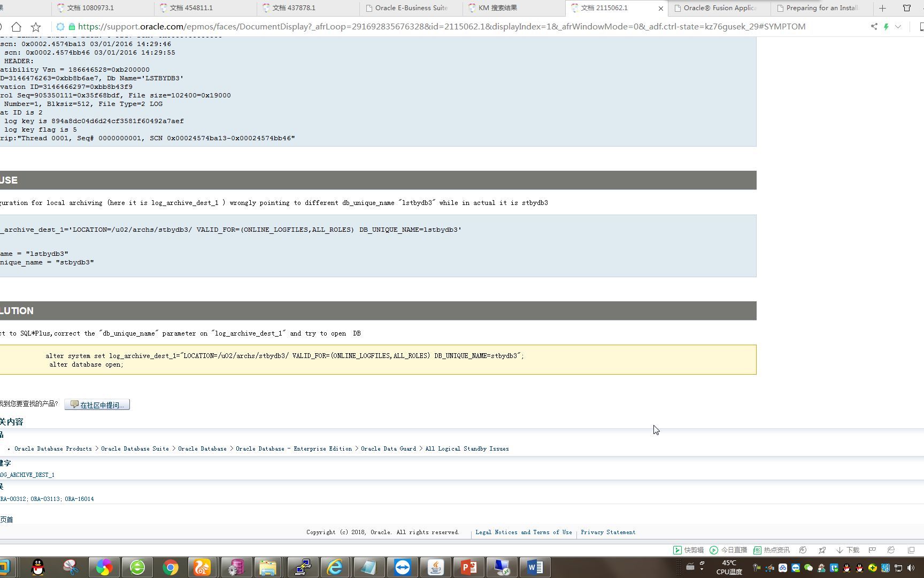Expand the chevron beside the lightning icon
924x578 pixels.
(899, 26)
